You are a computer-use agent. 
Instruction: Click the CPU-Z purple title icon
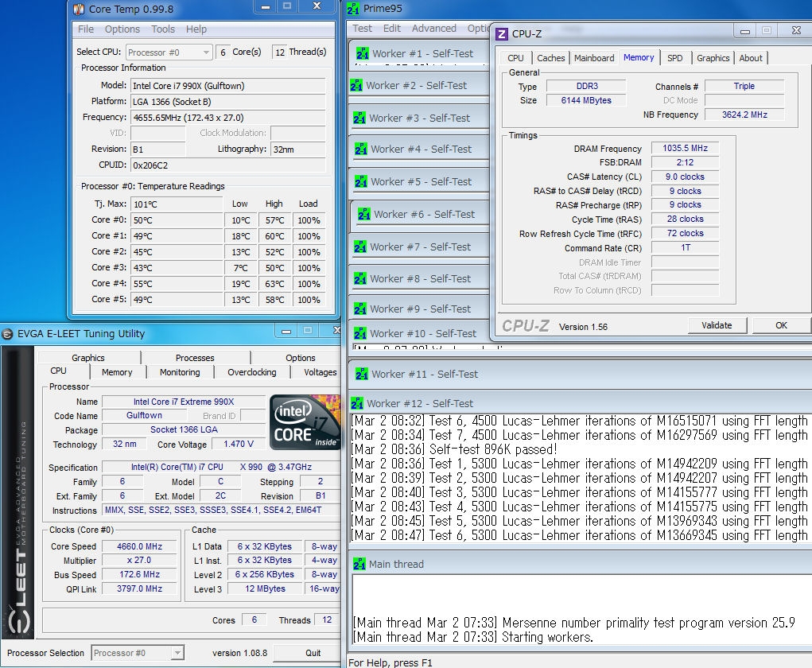[x=501, y=34]
